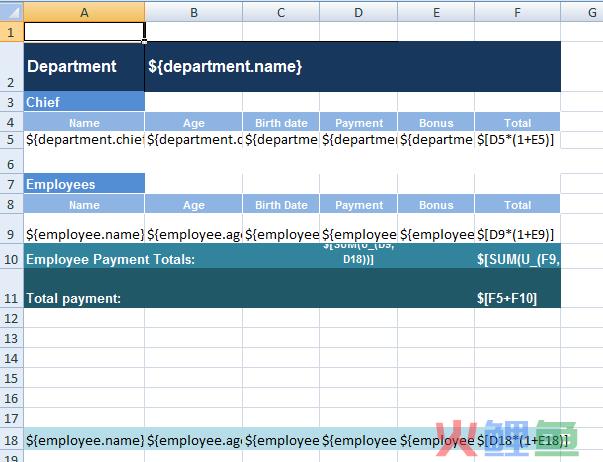
Task: Click '${employee.name}' cell in row 9
Action: tap(84, 228)
